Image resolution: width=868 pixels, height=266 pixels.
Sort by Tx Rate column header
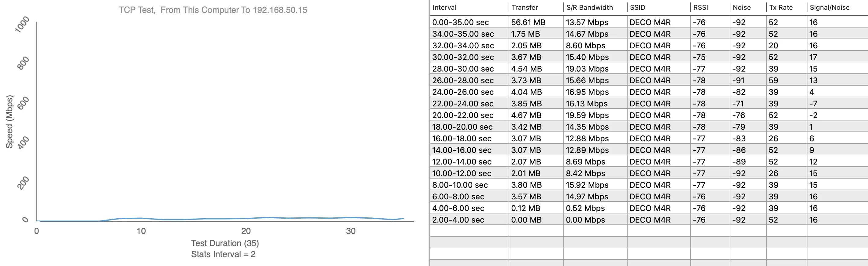[x=781, y=7]
